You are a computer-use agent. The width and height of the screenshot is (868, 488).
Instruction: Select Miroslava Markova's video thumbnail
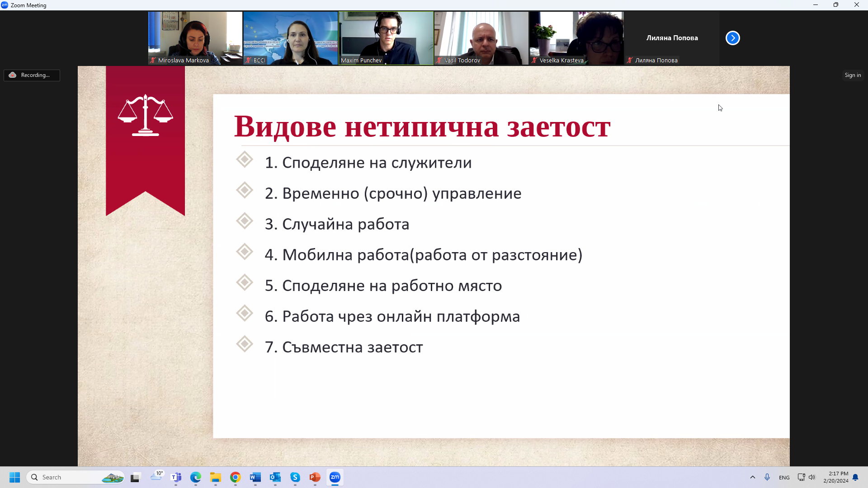pyautogui.click(x=195, y=38)
